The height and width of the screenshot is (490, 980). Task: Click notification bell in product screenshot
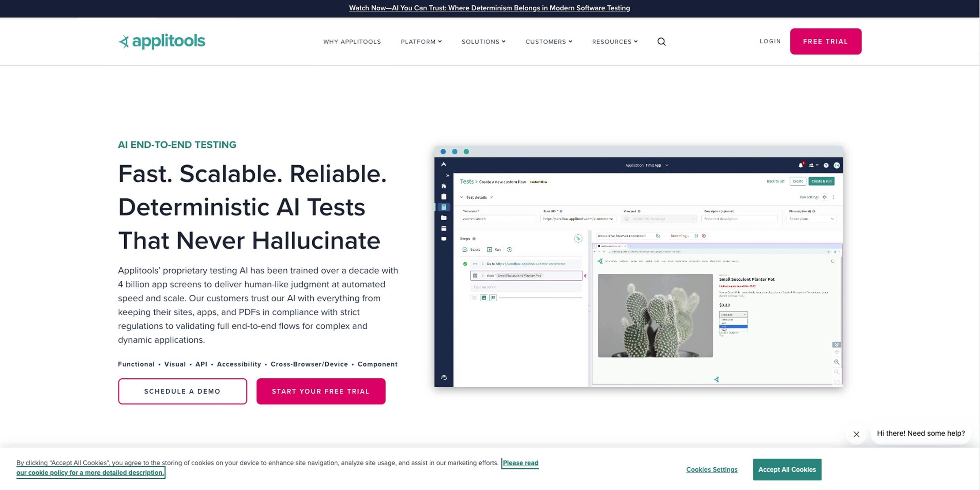click(x=801, y=165)
